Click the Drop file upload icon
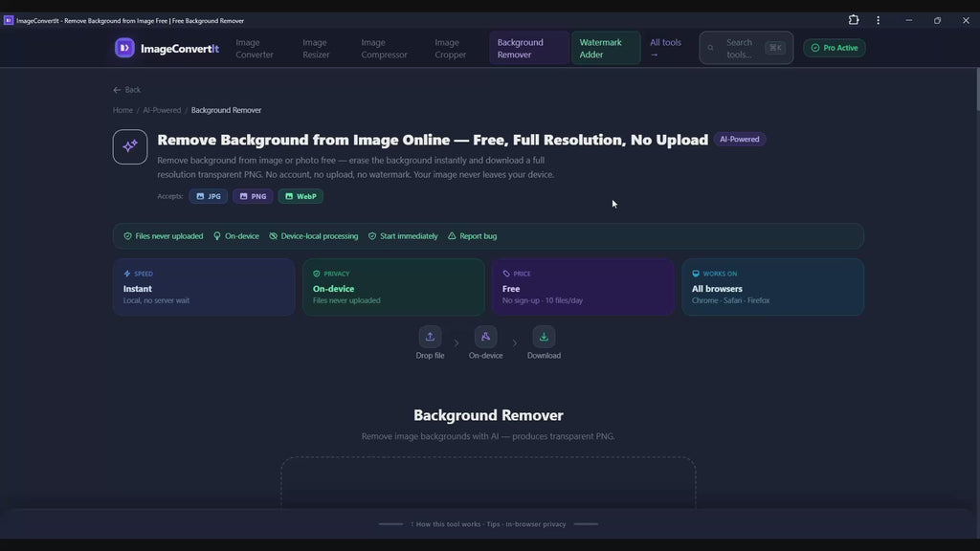 point(430,337)
